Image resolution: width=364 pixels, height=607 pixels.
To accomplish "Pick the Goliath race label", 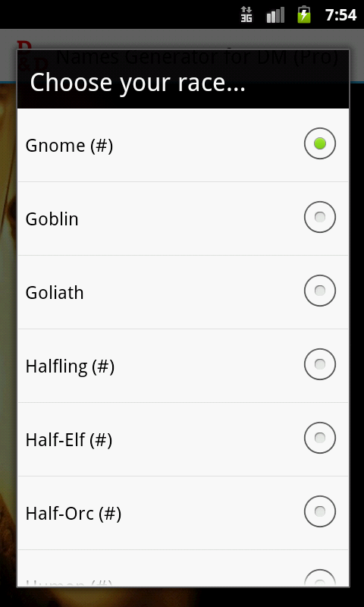I will pyautogui.click(x=55, y=293).
